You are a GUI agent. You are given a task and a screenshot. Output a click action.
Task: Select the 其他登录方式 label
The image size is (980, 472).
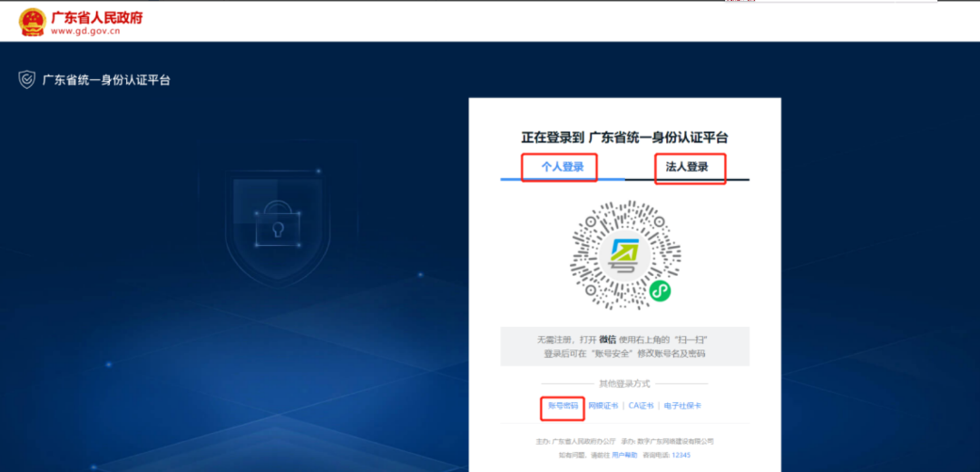point(624,384)
